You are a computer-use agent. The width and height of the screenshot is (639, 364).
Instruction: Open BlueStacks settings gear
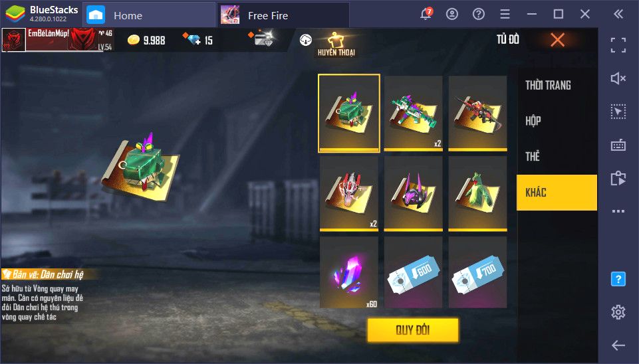(618, 312)
